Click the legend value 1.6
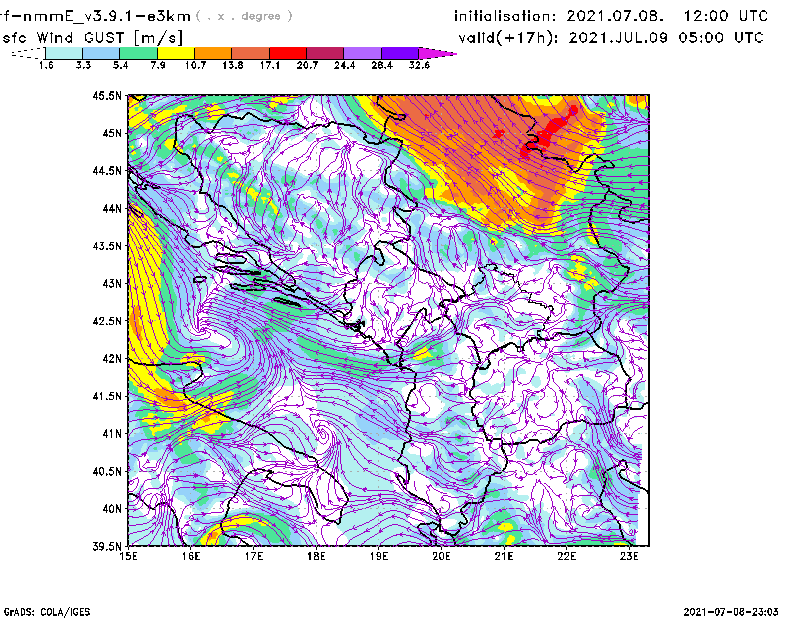The height and width of the screenshot is (618, 800). [x=46, y=65]
